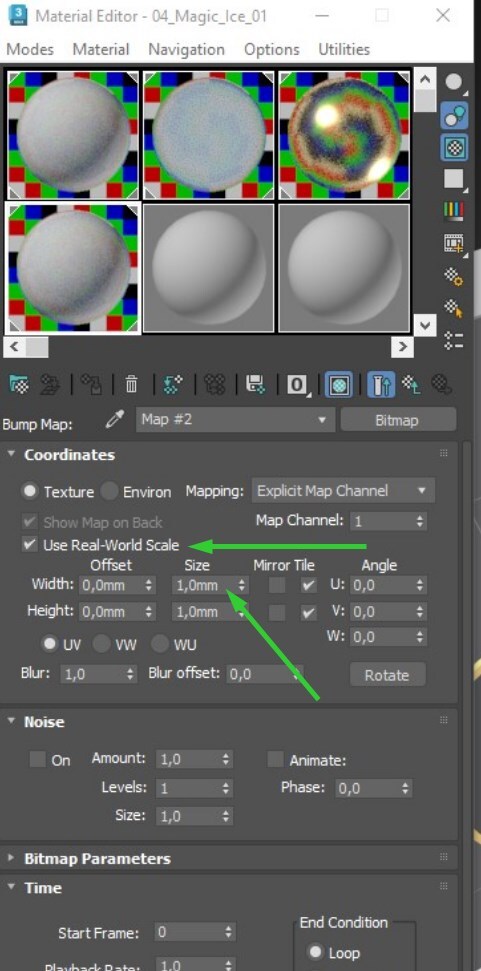
Task: Expand the Bitmap Parameters rollout
Action: click(x=97, y=858)
